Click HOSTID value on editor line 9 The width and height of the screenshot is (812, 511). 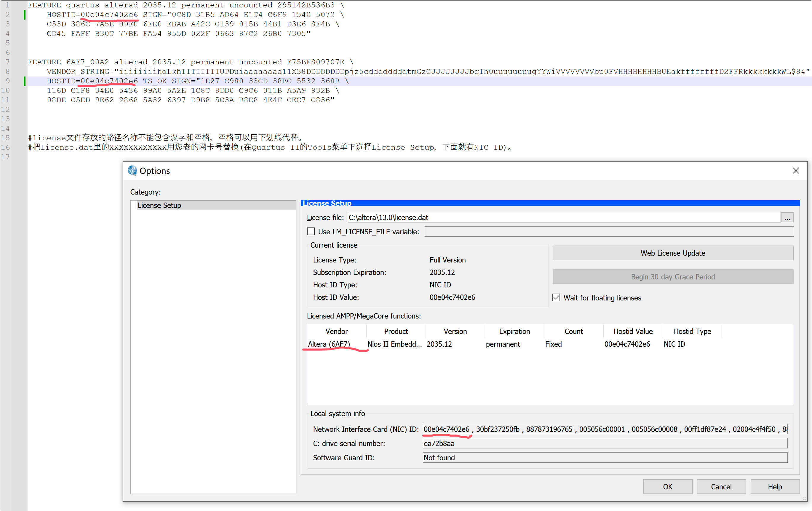point(109,81)
